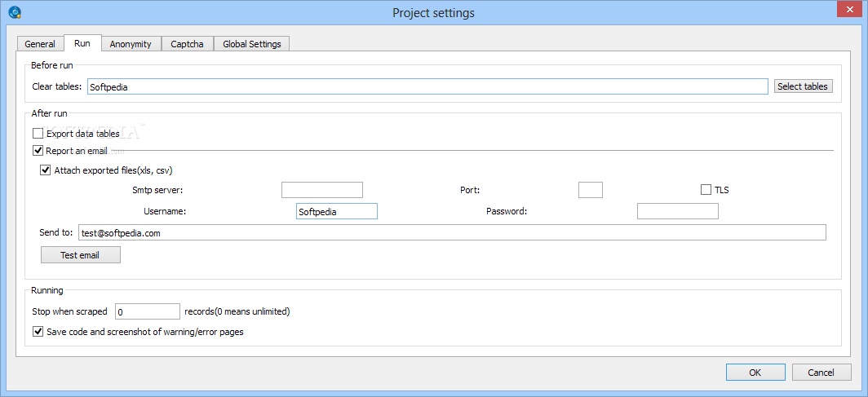Click the Send to email field
This screenshot has height=397, width=868.
click(452, 233)
